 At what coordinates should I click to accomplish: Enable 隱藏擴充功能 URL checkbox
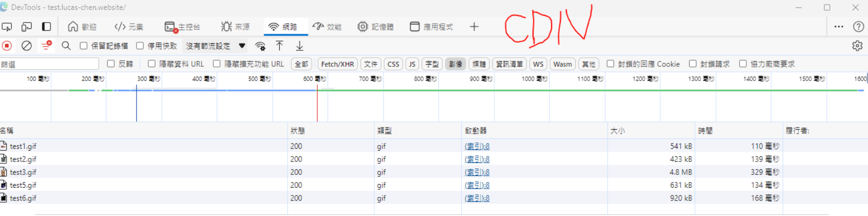[x=216, y=64]
